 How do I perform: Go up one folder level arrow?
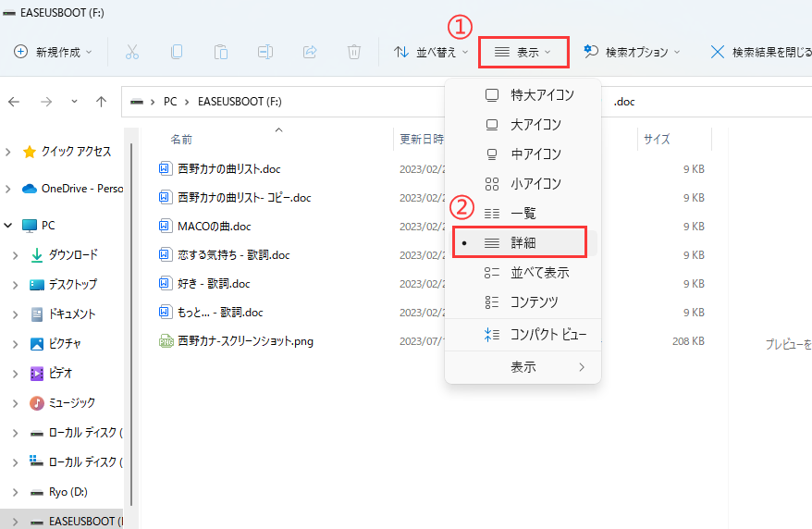(x=101, y=102)
